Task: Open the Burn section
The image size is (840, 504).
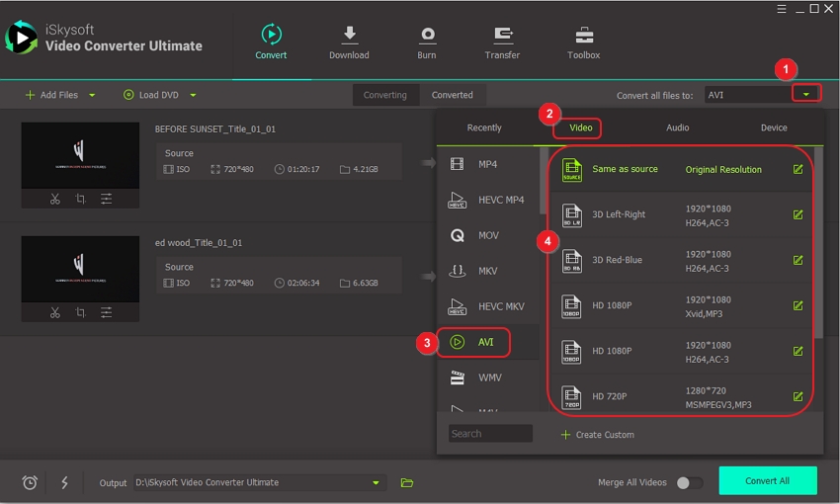Action: pos(427,42)
